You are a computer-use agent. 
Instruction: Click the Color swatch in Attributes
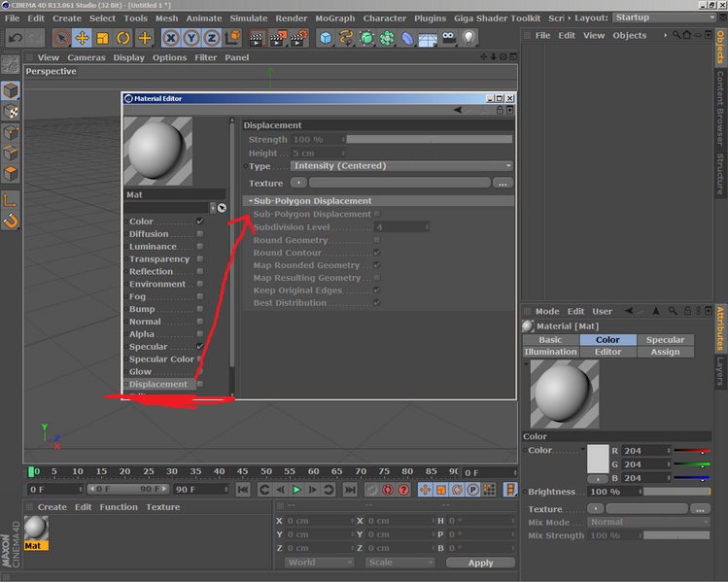(598, 459)
